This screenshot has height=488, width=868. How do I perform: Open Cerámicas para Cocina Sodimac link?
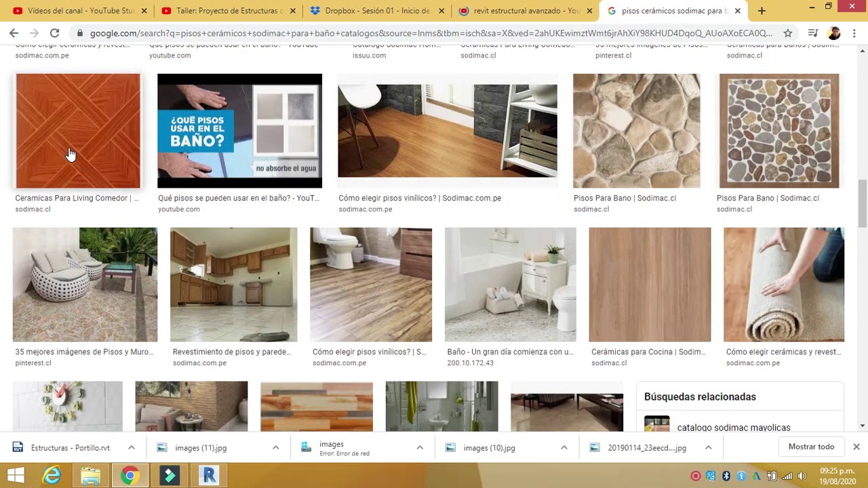pos(648,352)
